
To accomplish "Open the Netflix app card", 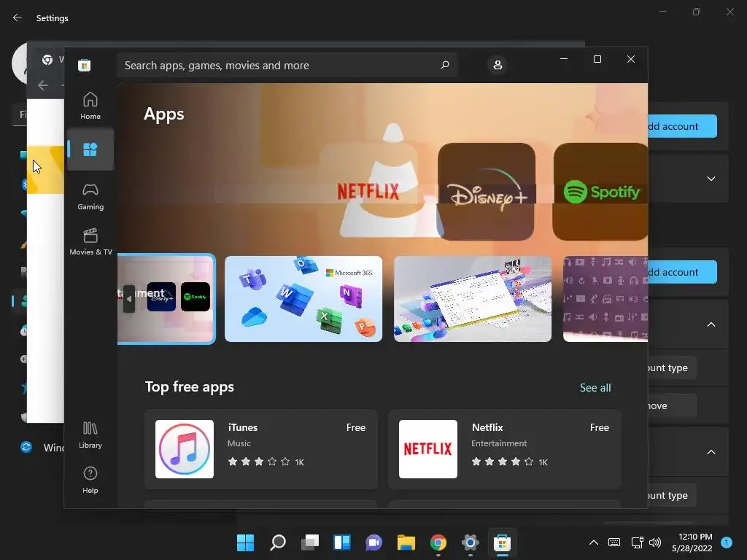I will click(x=505, y=449).
